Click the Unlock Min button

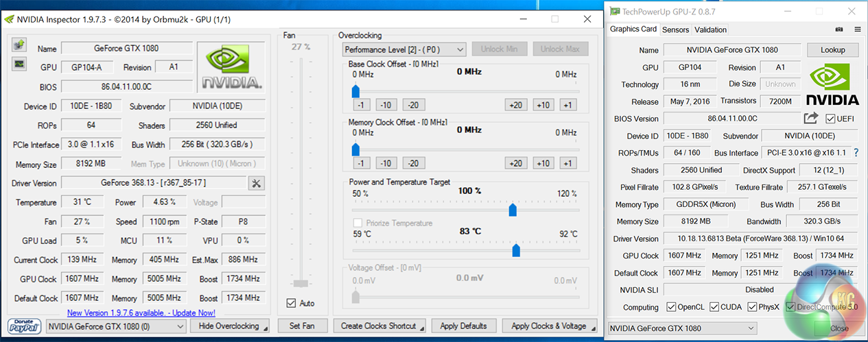500,49
